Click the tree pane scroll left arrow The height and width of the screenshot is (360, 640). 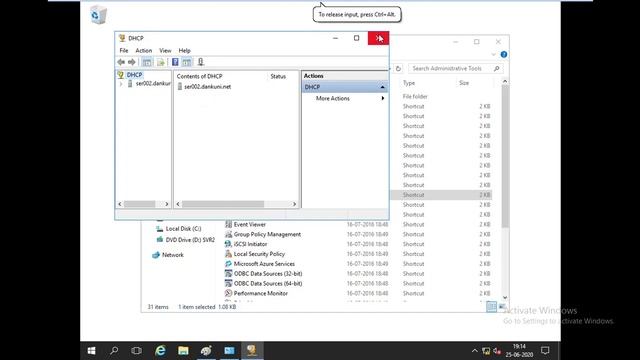tap(120, 204)
